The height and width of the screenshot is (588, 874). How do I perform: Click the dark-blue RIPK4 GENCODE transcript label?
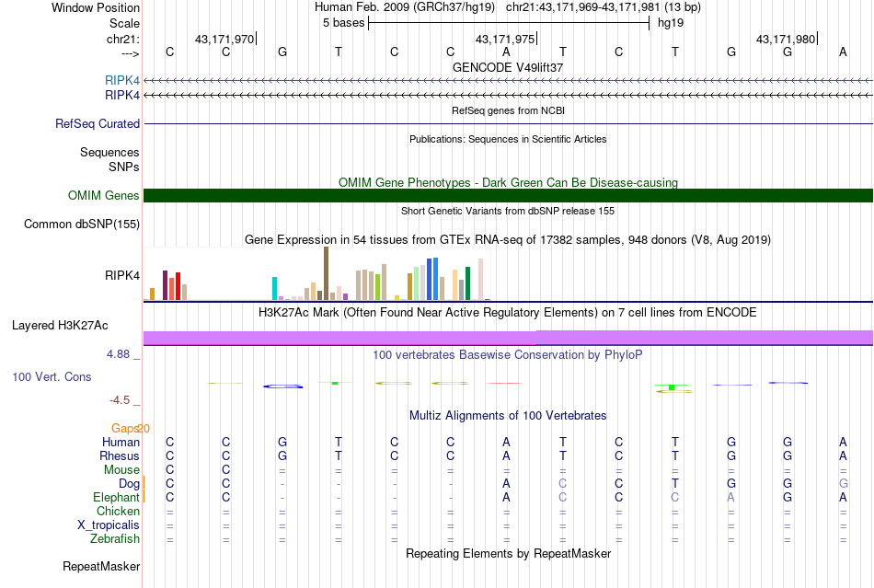point(122,96)
